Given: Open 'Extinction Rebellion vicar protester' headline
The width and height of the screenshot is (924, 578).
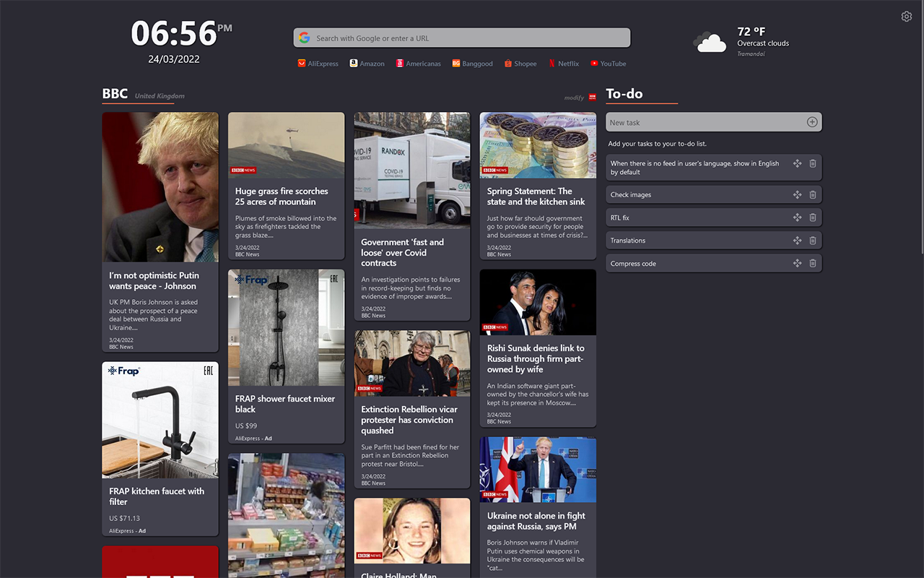Looking at the screenshot, I should pos(409,420).
